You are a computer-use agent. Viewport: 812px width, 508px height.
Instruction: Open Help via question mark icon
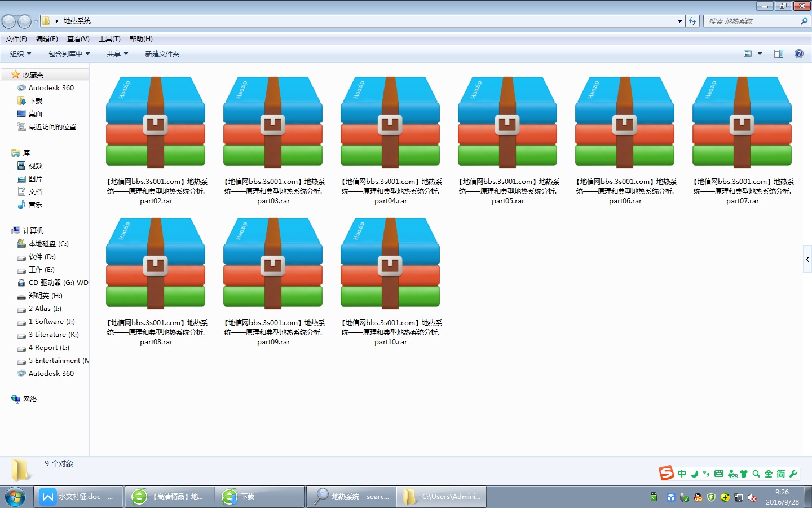click(x=798, y=54)
